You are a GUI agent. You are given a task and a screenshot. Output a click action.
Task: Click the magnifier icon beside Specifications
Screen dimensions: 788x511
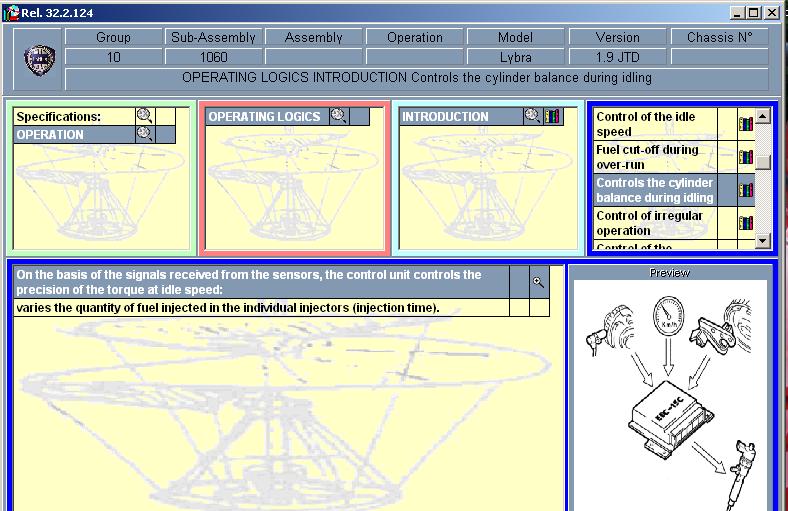coord(145,116)
